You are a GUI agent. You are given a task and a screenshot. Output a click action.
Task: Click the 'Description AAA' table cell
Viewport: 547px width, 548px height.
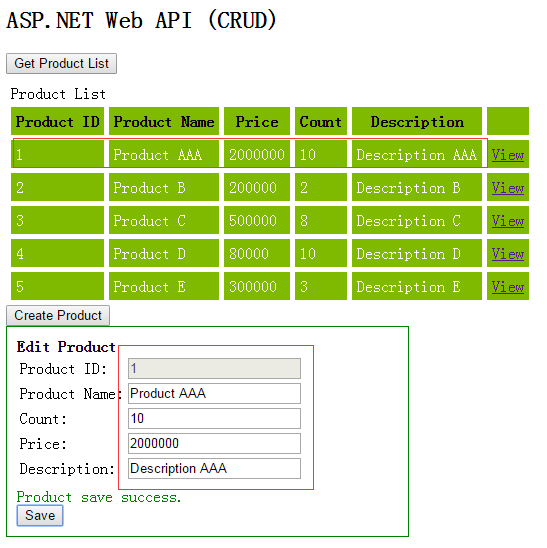coord(417,154)
